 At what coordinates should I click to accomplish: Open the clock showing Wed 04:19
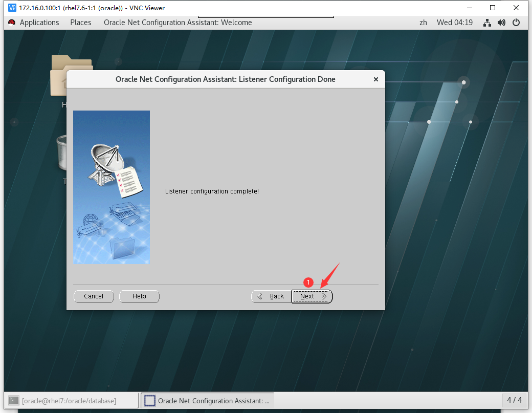coord(455,23)
